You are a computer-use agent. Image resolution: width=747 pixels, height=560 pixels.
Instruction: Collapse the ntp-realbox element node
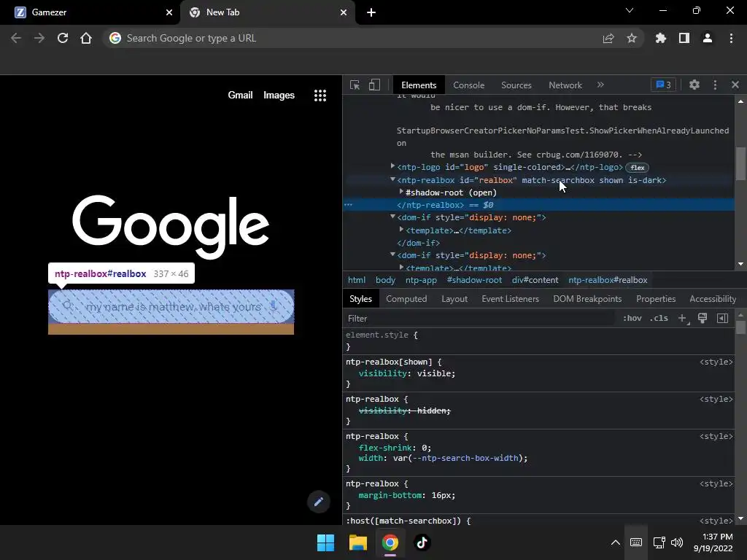tap(392, 179)
